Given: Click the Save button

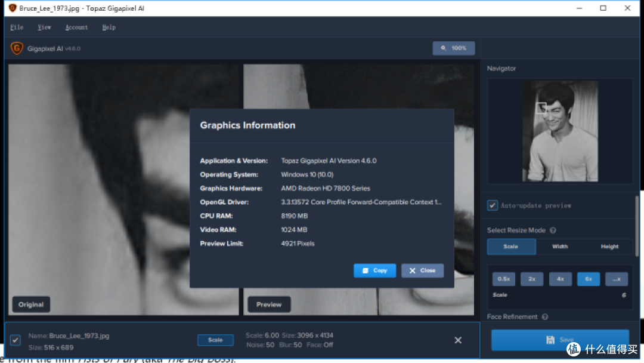Looking at the screenshot, I should [x=560, y=340].
